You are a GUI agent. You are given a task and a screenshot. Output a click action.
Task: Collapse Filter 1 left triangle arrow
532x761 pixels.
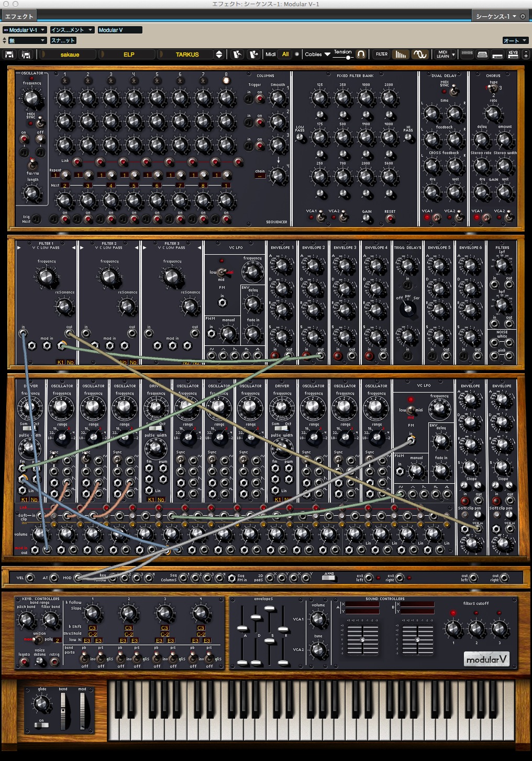pyautogui.click(x=19, y=247)
